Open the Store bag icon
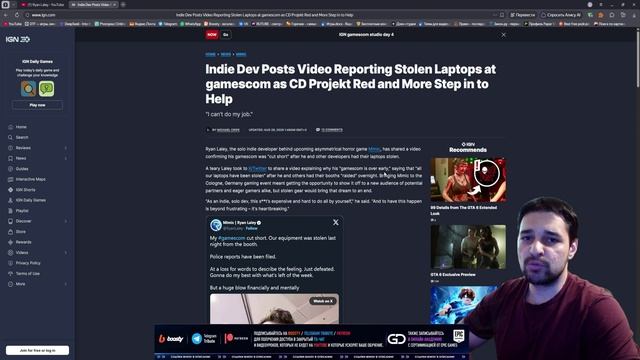This screenshot has height=360, width=640. [10, 232]
